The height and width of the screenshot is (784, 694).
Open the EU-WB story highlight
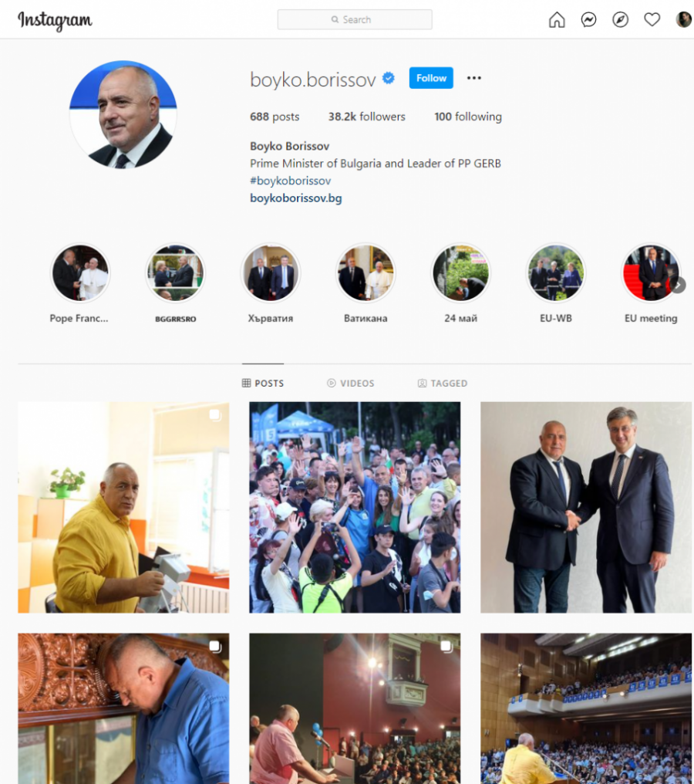(x=556, y=273)
